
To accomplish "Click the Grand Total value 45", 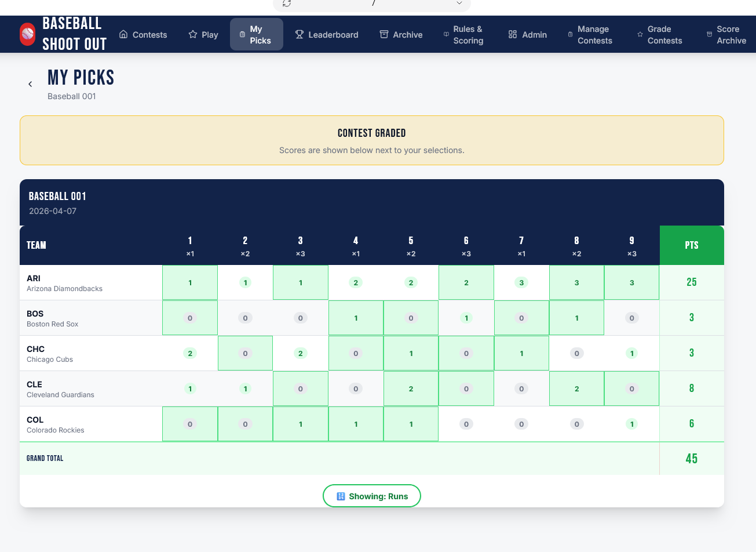I will (692, 459).
